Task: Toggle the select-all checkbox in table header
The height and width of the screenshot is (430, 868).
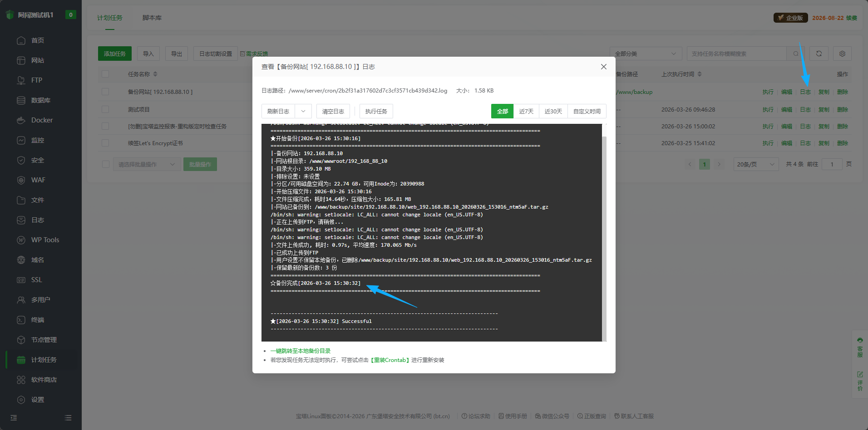Action: coord(105,74)
